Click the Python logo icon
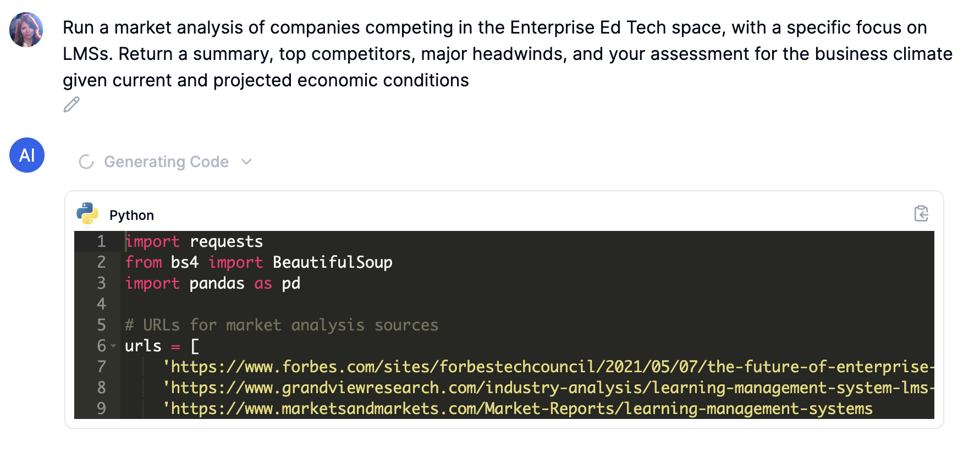Screen dimensions: 980x458 click(x=87, y=214)
